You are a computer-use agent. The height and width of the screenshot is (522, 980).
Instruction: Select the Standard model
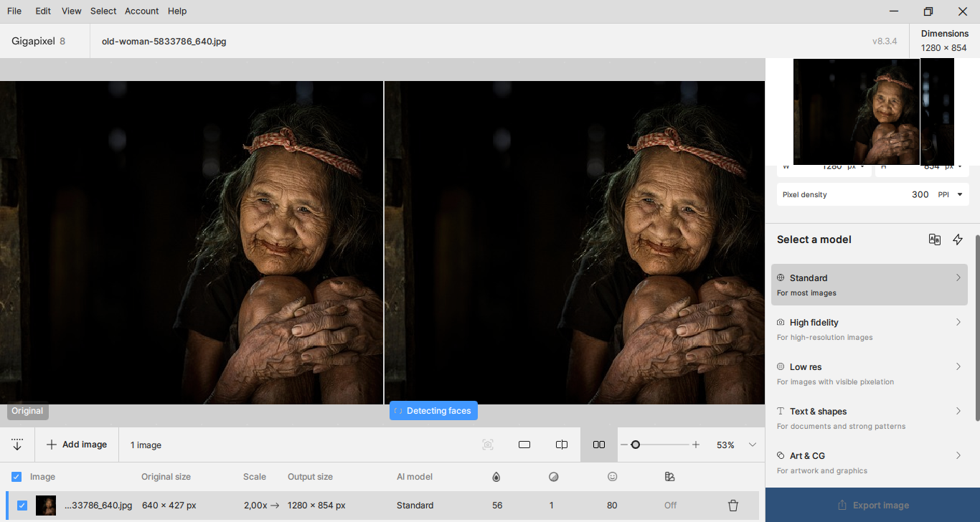click(870, 285)
